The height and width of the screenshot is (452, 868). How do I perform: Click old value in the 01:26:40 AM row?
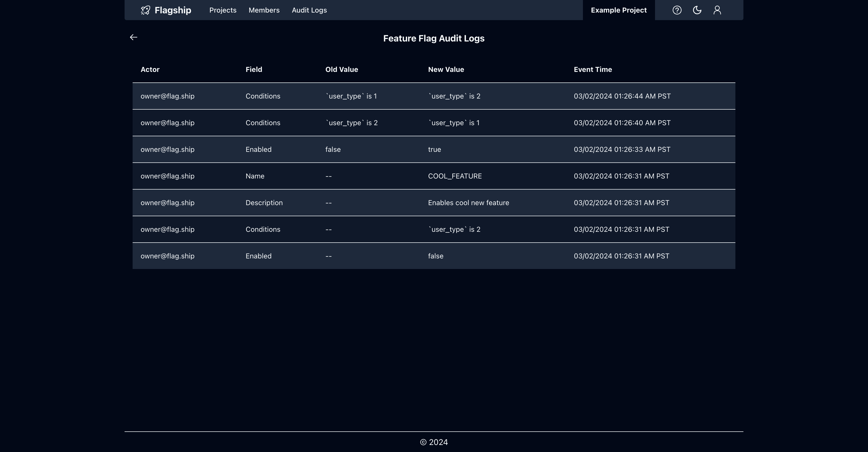pyautogui.click(x=351, y=123)
